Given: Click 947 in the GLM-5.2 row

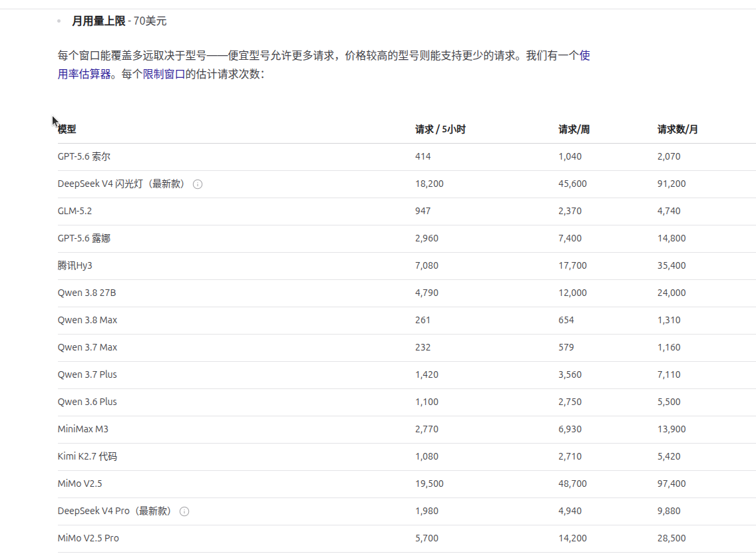Looking at the screenshot, I should coord(423,211).
